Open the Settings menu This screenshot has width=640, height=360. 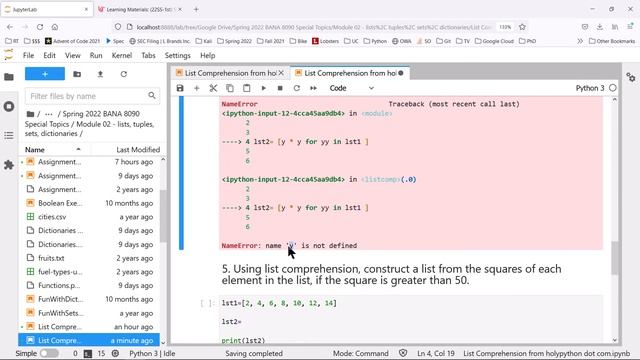pyautogui.click(x=178, y=56)
